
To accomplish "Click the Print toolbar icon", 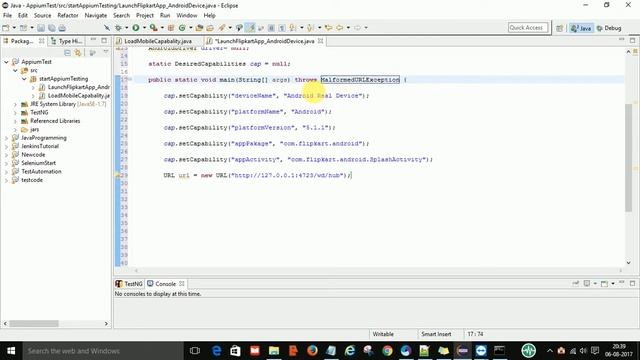I will pos(62,28).
